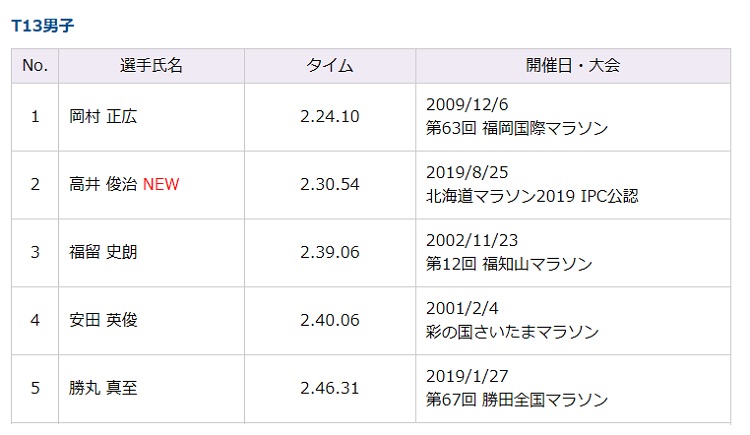Click the 北海道マラソン2019 IPC公認 event text
Screen dimensions: 750x435
click(x=532, y=196)
